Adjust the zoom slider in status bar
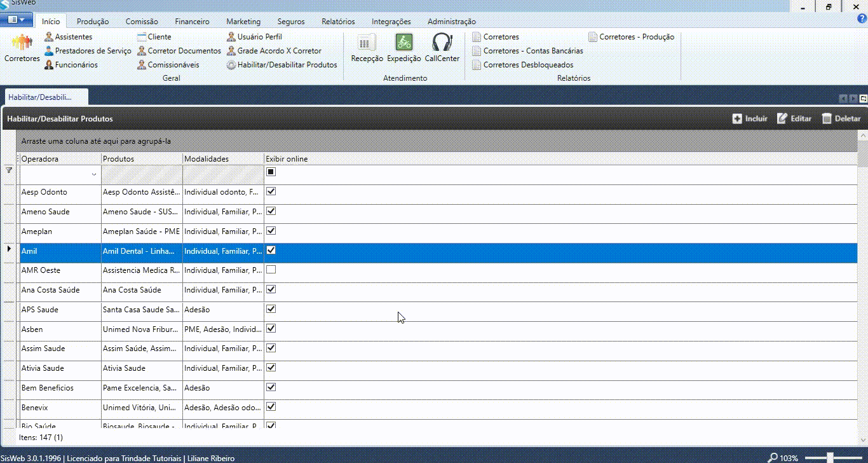The image size is (868, 463). (x=831, y=457)
